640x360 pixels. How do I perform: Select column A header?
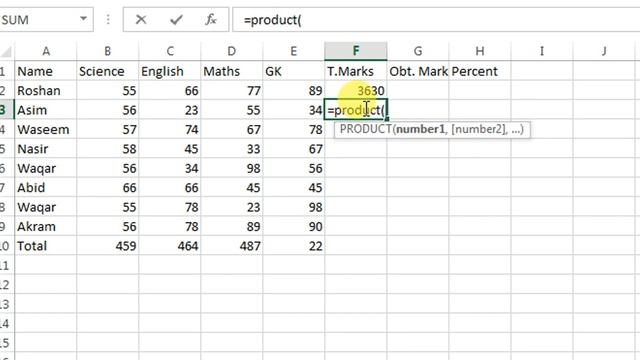tap(46, 51)
